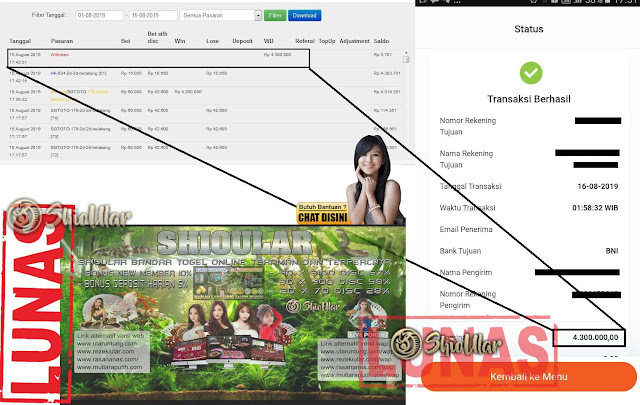Tap the transaction date 16-08-2019
The width and height of the screenshot is (640, 405).
click(598, 186)
